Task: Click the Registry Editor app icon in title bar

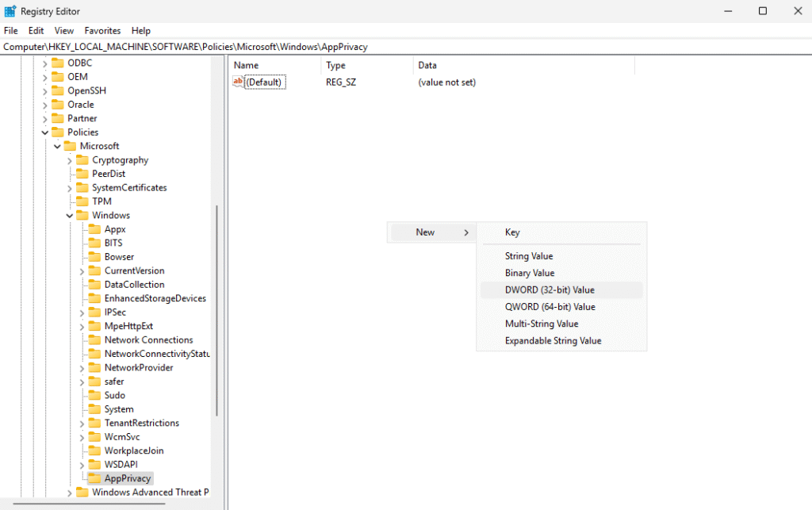Action: (x=10, y=11)
